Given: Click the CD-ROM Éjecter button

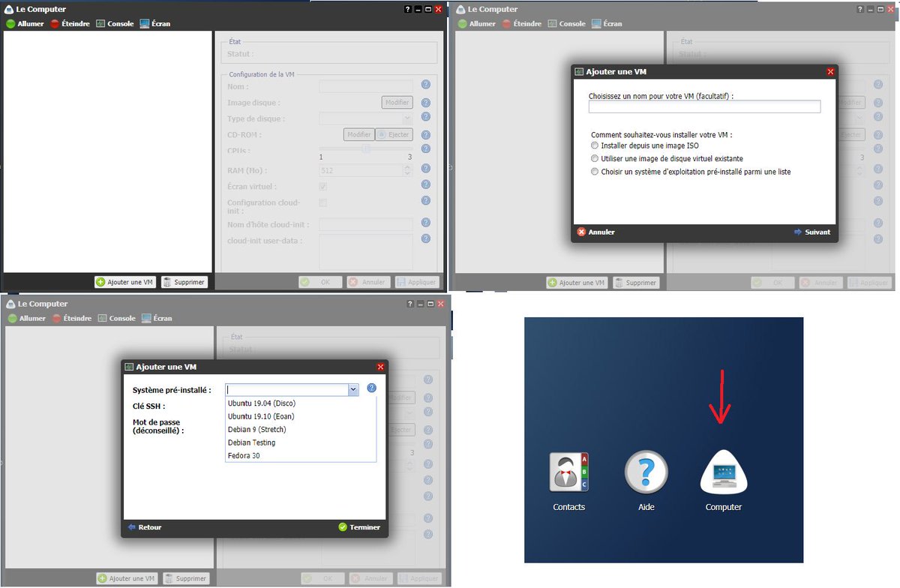Looking at the screenshot, I should (x=394, y=135).
